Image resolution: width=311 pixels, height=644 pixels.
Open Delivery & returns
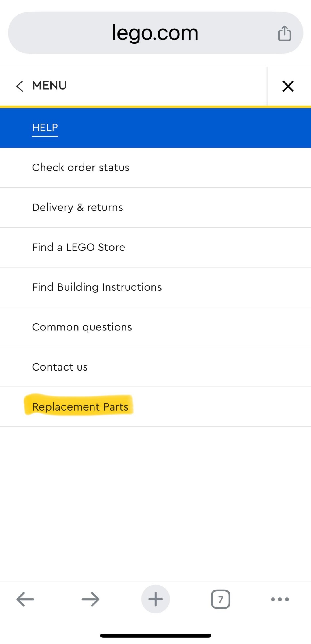coord(77,207)
